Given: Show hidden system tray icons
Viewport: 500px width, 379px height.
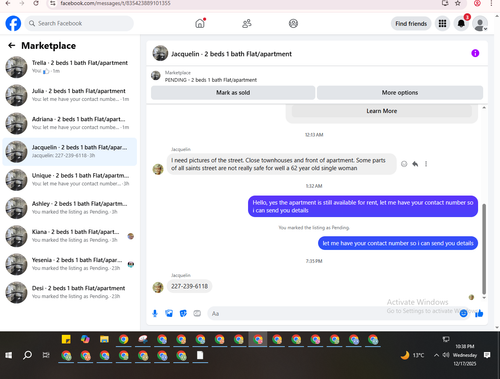Looking at the screenshot, I should [x=436, y=355].
